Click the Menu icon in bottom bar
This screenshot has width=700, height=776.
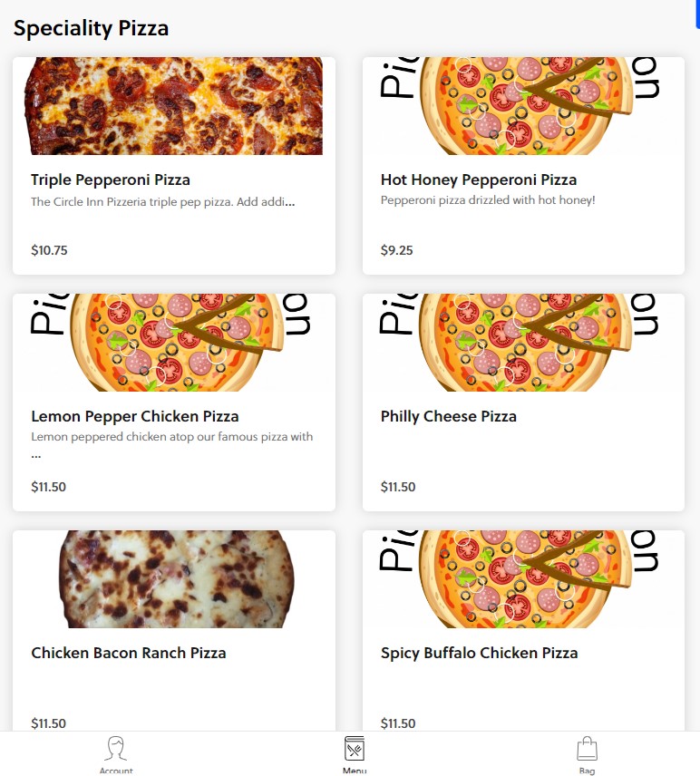[355, 749]
